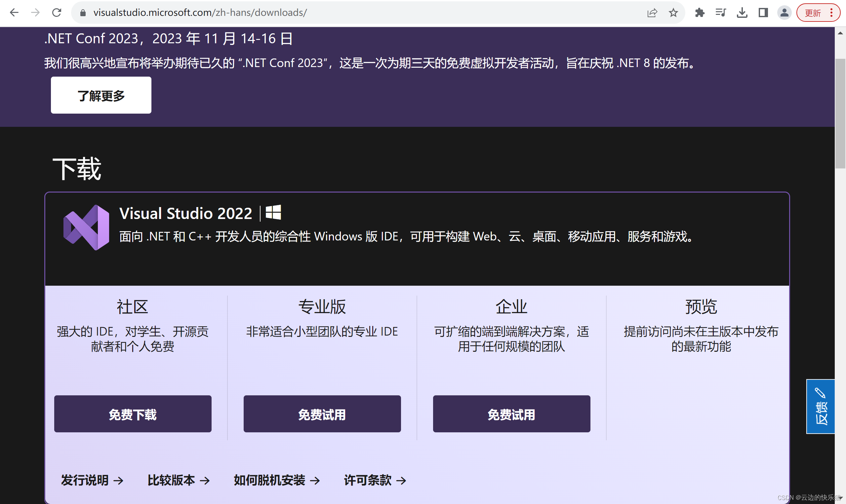Bookmark the page with the star icon
The width and height of the screenshot is (846, 504).
tap(673, 13)
